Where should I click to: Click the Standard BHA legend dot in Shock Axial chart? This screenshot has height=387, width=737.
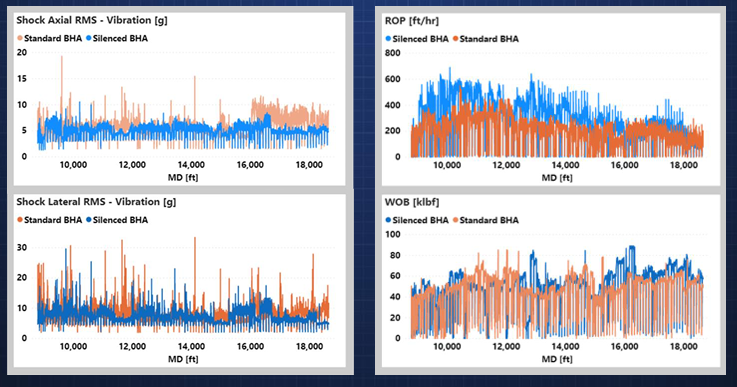pyautogui.click(x=20, y=39)
